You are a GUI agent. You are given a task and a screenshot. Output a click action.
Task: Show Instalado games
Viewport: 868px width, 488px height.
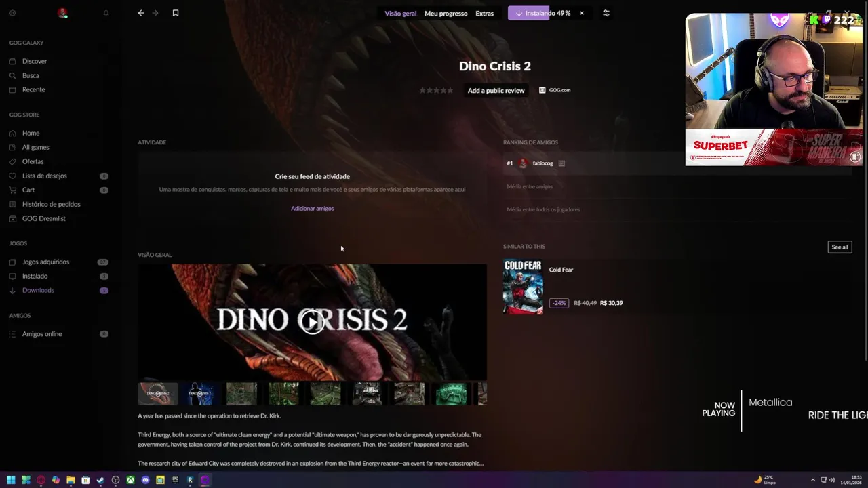pos(35,276)
